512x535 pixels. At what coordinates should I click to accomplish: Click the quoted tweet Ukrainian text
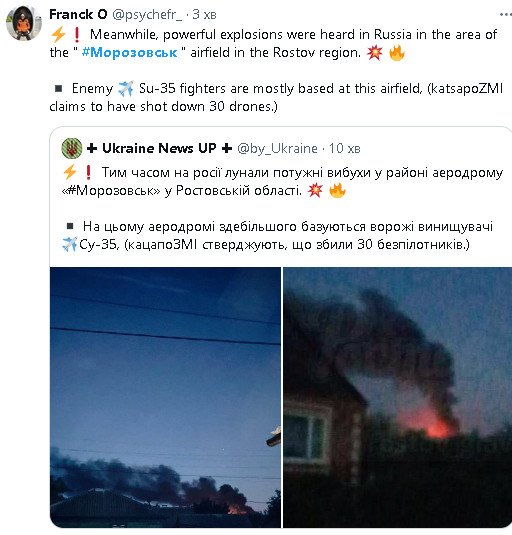pyautogui.click(x=282, y=208)
